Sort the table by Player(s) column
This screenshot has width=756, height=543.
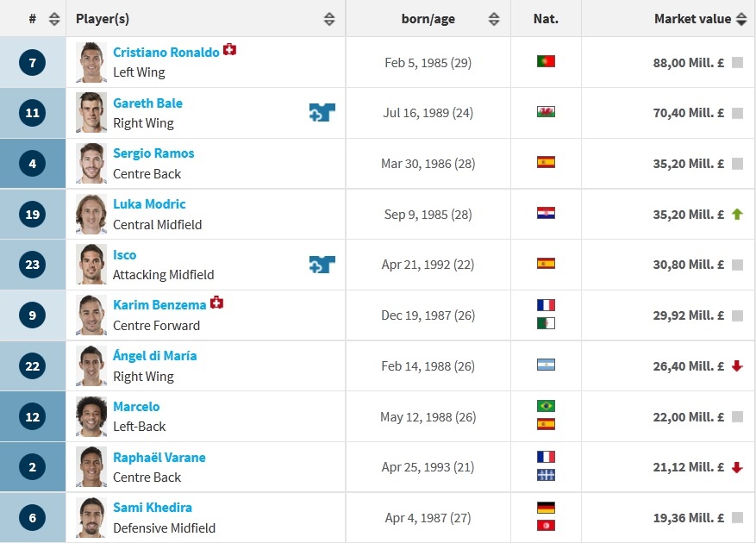pos(329,19)
